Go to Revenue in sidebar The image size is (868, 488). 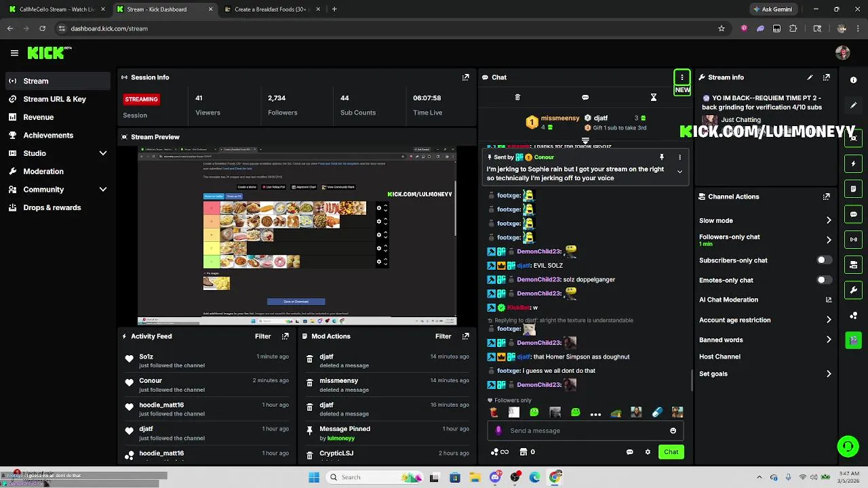57,117
